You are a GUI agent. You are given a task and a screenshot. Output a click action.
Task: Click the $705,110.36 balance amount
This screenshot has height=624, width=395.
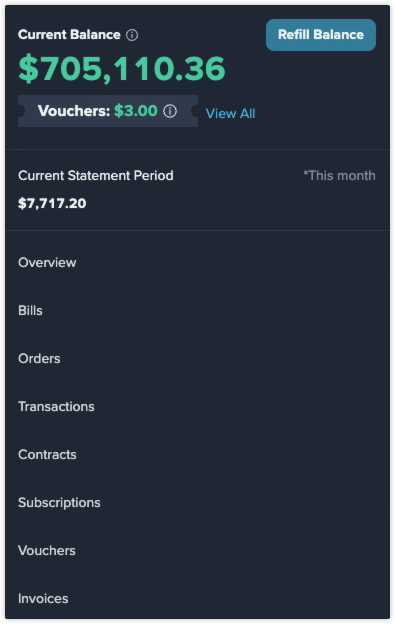(x=122, y=69)
